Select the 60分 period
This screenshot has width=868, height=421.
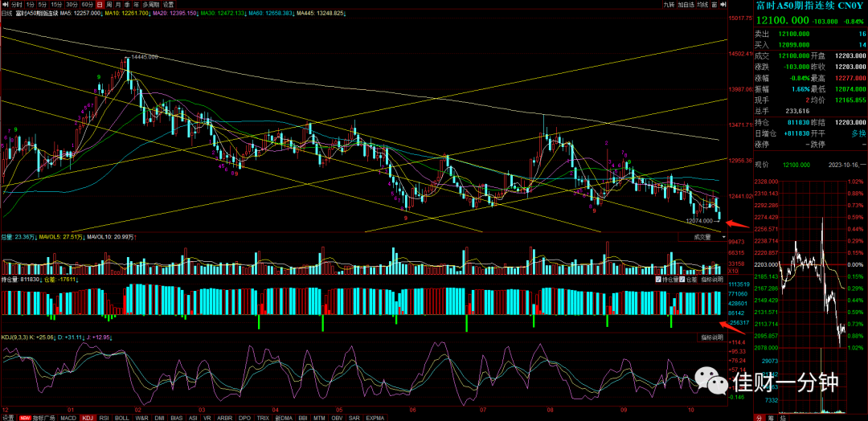(x=88, y=4)
